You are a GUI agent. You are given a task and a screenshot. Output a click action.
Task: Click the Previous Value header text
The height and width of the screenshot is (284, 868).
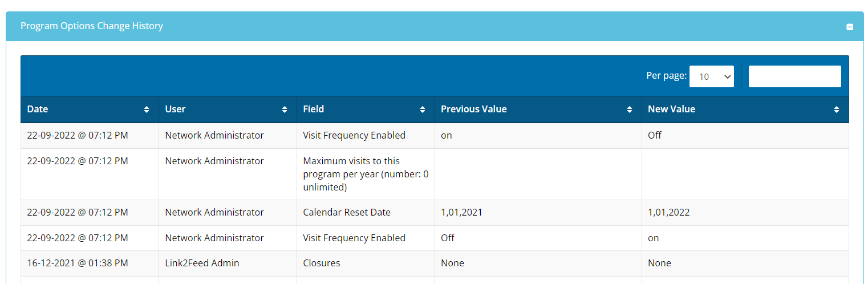click(473, 109)
